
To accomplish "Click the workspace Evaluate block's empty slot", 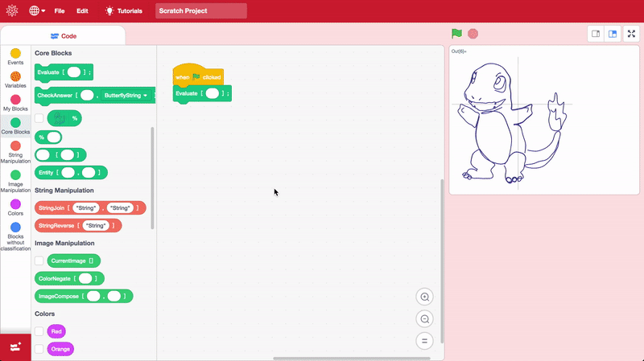I will [x=213, y=93].
